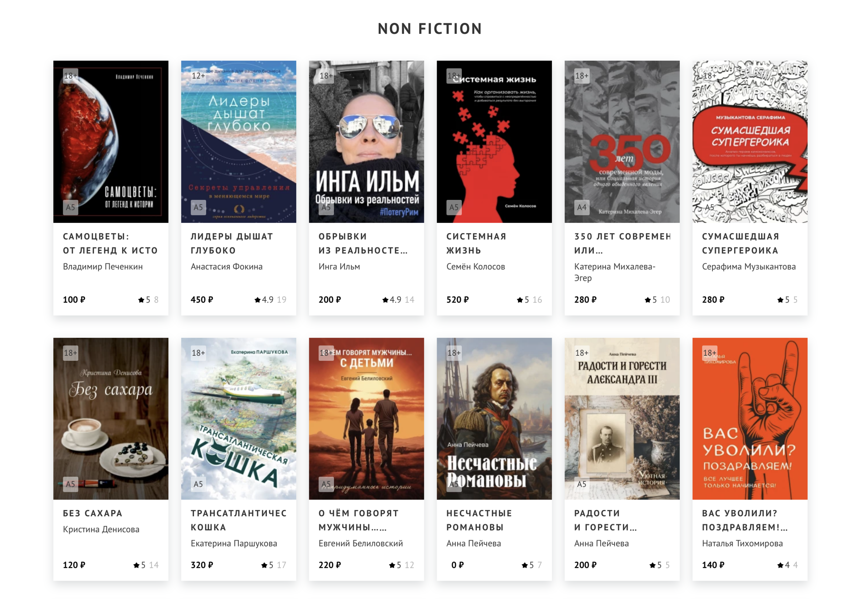The image size is (868, 599).
Task: Click author name Екатерина Паршукова
Action: pyautogui.click(x=234, y=544)
